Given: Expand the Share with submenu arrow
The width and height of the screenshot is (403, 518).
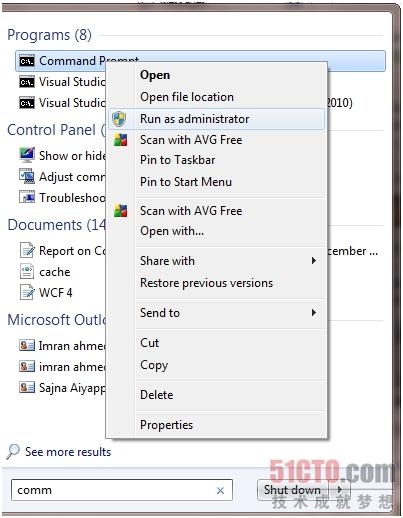Looking at the screenshot, I should [x=313, y=261].
